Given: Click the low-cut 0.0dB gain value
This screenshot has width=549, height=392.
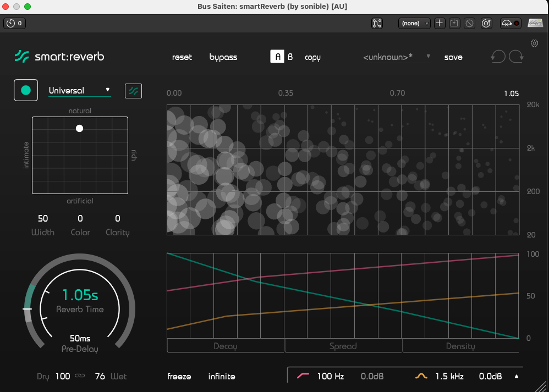Looking at the screenshot, I should click(372, 376).
